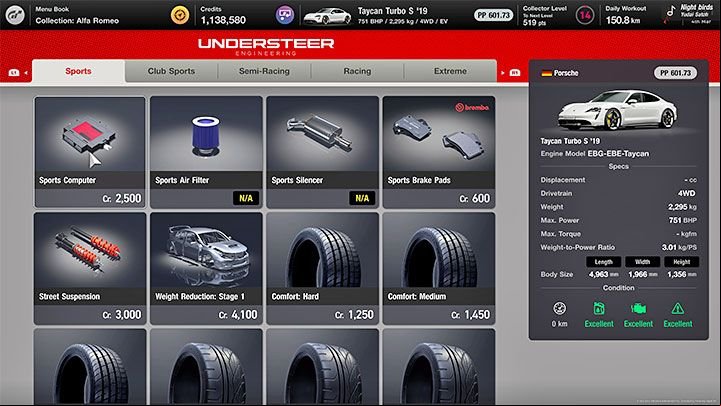Click the Engine Model EBG-EBE-Taycan text
The image size is (721, 406).
(x=595, y=154)
